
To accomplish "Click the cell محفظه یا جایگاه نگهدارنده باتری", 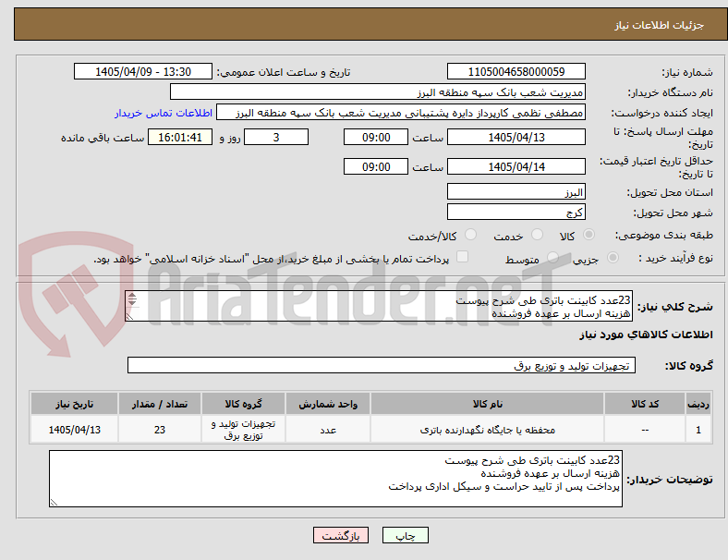I will pos(487,430).
